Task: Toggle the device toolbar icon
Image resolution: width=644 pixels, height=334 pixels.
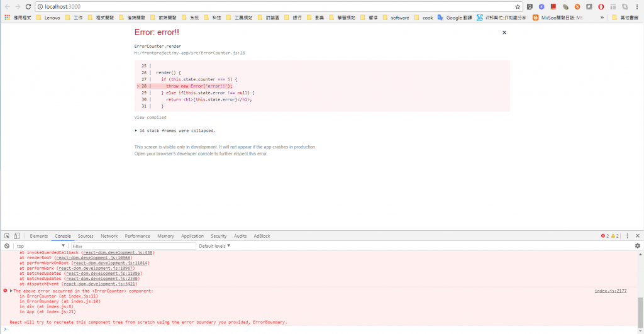Action: tap(16, 236)
